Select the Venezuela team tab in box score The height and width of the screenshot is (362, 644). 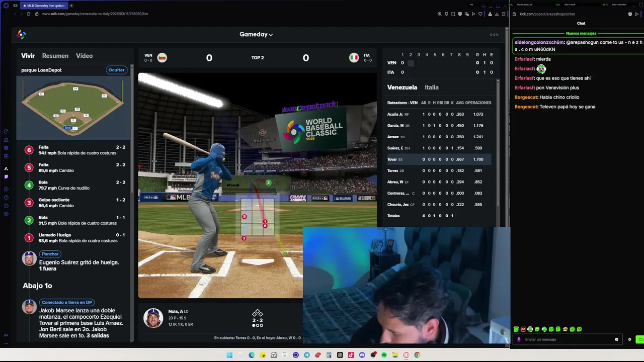pyautogui.click(x=402, y=87)
